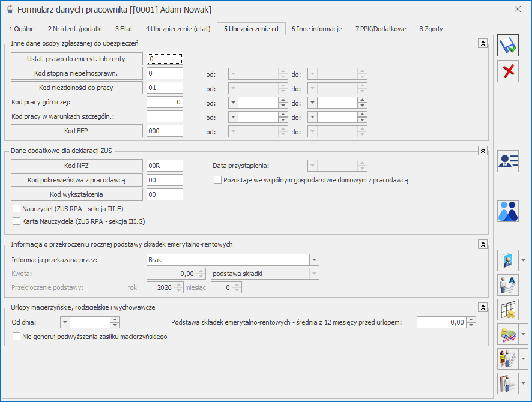Enable the Nauczyciel (ZUS RPA) checkbox
Screen dimensions: 532x402
pyautogui.click(x=16, y=208)
